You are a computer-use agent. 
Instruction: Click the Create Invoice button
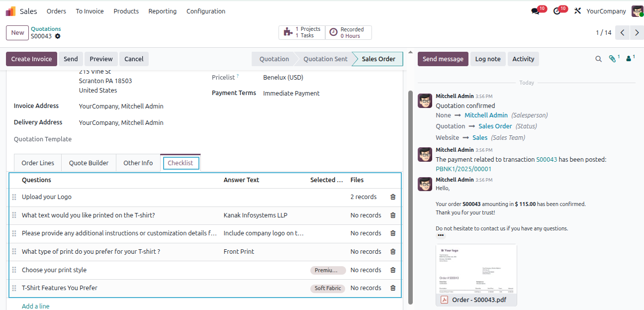click(x=31, y=59)
